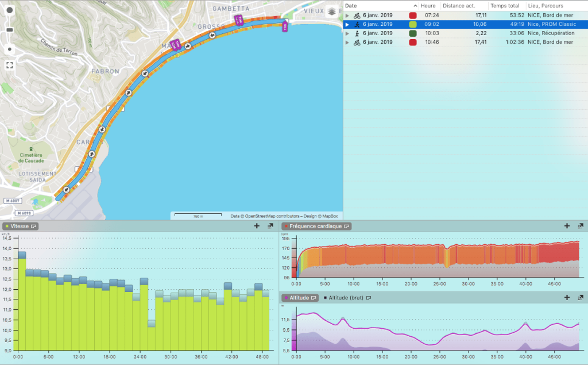Expand the 10:46 cycling activity row
Screen dimensions: 588x365
[347, 42]
